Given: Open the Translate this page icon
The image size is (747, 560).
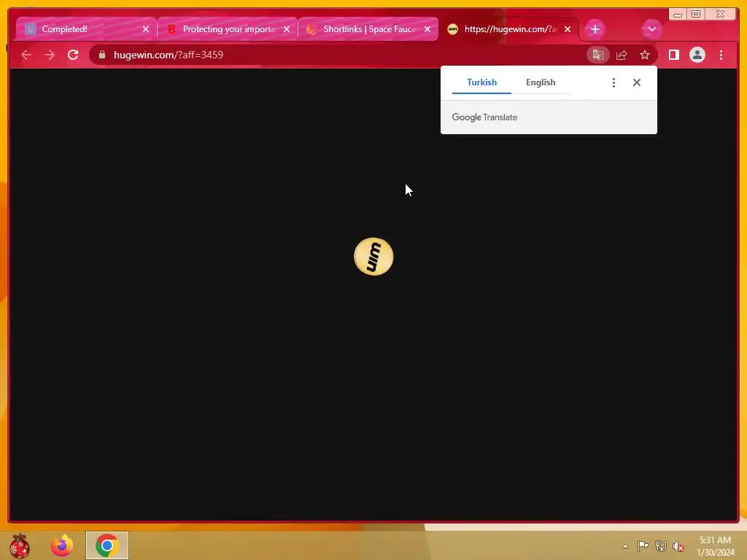Looking at the screenshot, I should point(598,55).
